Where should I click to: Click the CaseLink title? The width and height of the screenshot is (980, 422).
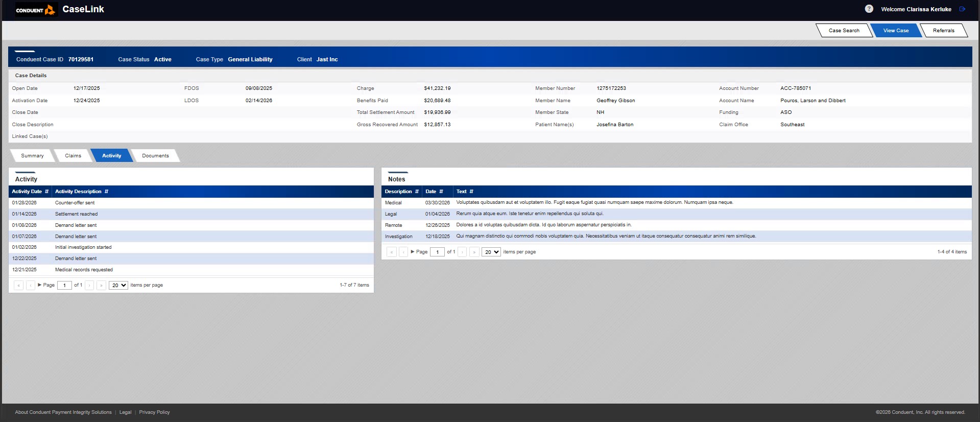(x=83, y=9)
